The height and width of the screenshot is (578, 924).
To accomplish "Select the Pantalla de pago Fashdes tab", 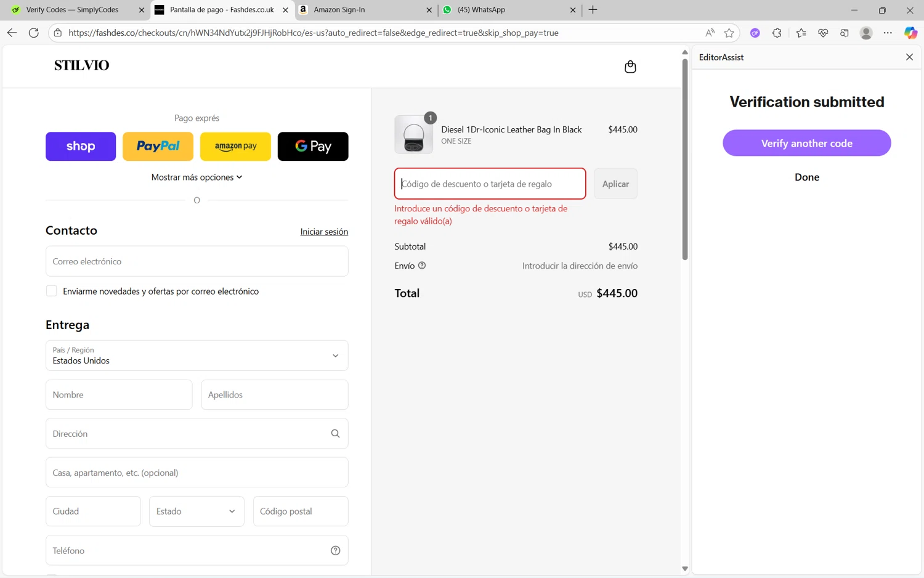I will [221, 10].
